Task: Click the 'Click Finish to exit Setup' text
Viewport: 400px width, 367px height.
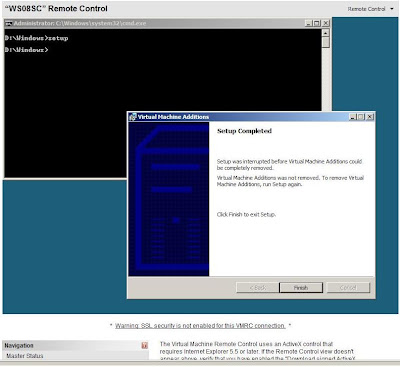Action: click(246, 214)
